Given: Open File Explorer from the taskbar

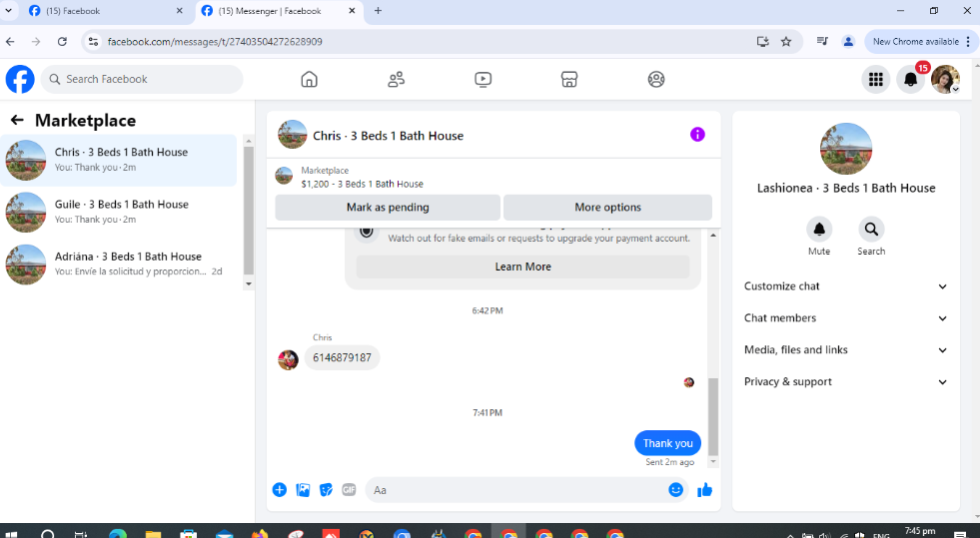Looking at the screenshot, I should click(153, 534).
